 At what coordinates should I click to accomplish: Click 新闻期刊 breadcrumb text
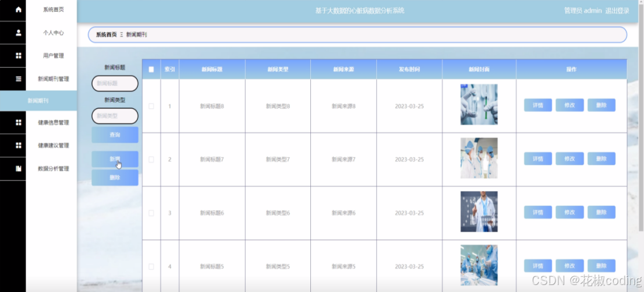[x=136, y=35]
